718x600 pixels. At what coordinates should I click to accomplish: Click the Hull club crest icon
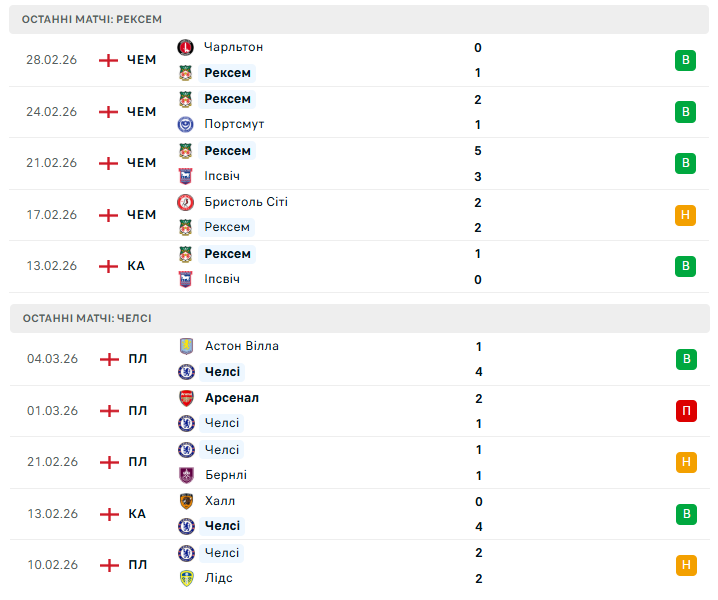[185, 501]
